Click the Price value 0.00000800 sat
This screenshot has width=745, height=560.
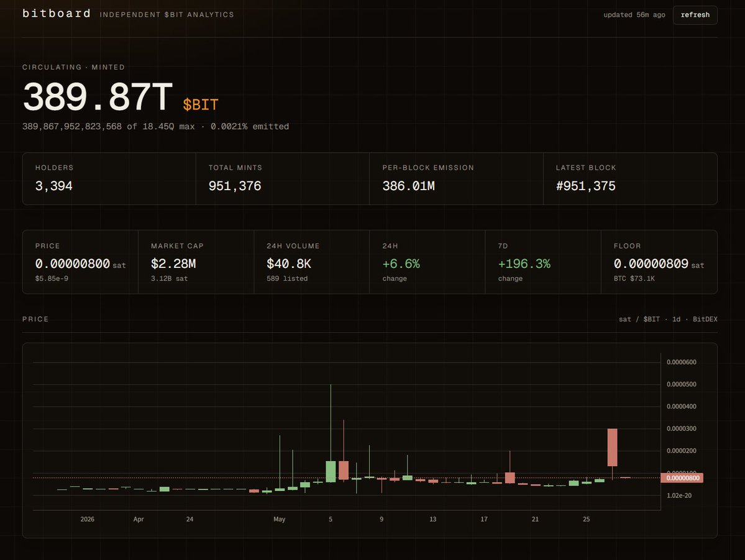click(x=80, y=264)
